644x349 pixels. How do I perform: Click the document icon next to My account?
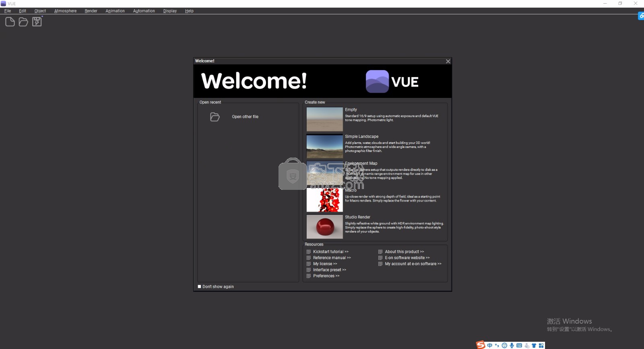point(380,264)
